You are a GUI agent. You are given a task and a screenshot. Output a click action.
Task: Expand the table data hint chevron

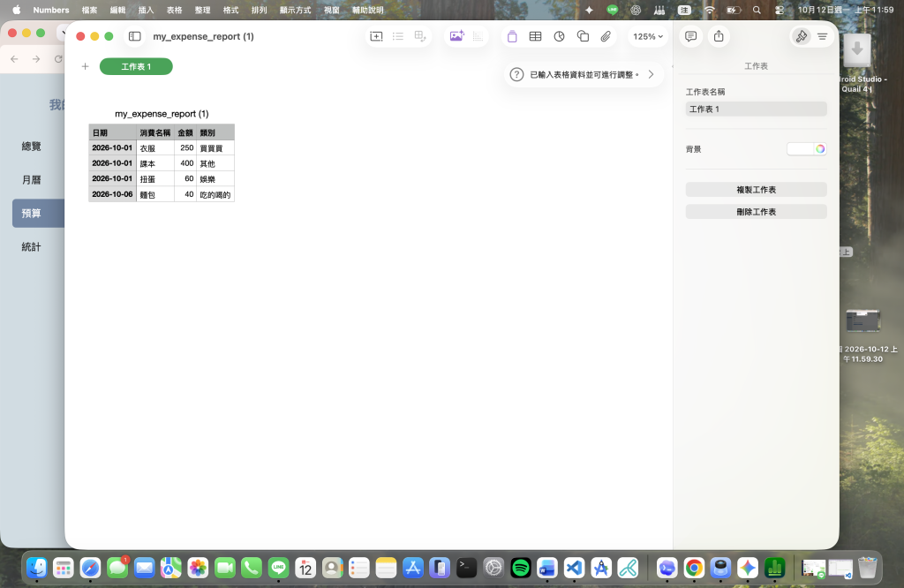[x=651, y=74]
